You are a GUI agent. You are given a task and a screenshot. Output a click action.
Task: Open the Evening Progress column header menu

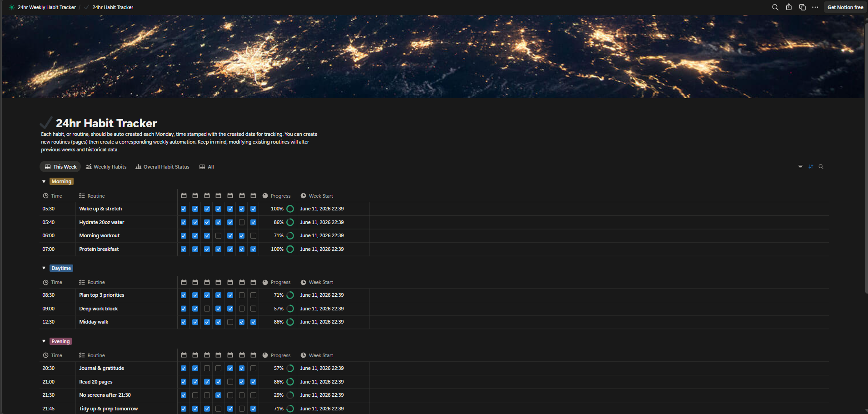278,355
